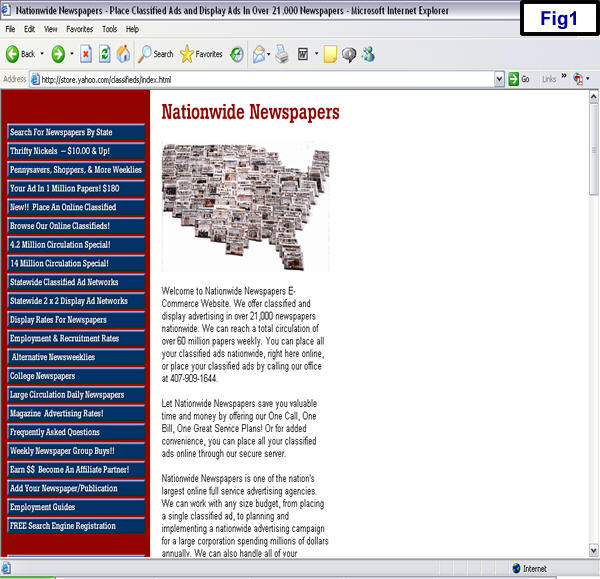Open Statewide Classified Ad Networks link
This screenshot has width=600, height=579.
(x=76, y=282)
